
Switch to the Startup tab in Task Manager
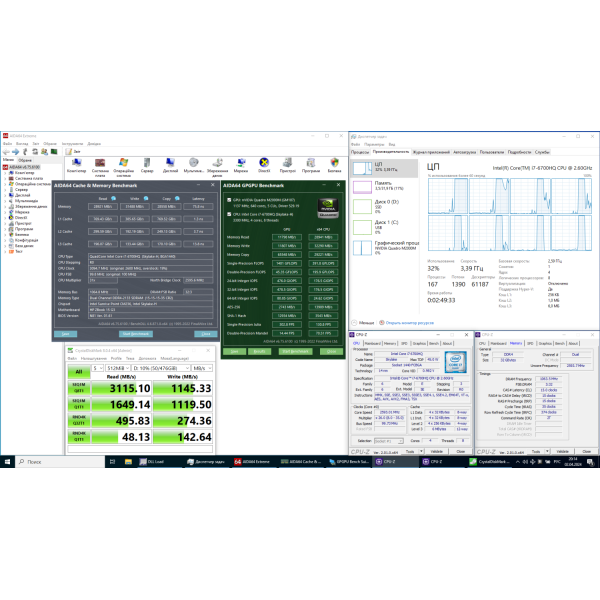coord(465,152)
